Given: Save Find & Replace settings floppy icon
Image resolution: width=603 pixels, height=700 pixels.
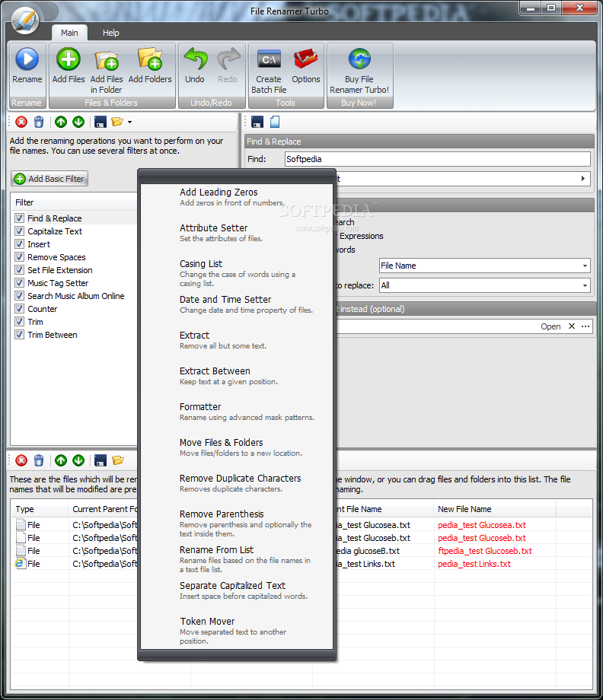Looking at the screenshot, I should click(257, 122).
